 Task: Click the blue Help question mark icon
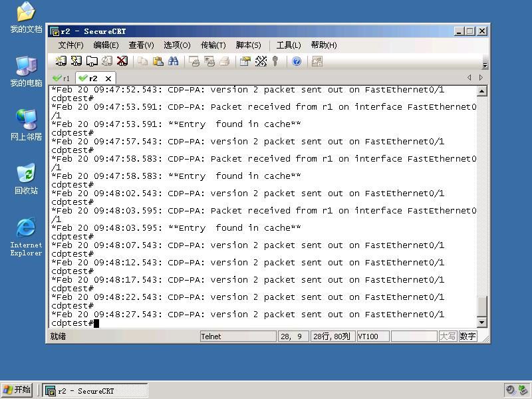click(297, 61)
